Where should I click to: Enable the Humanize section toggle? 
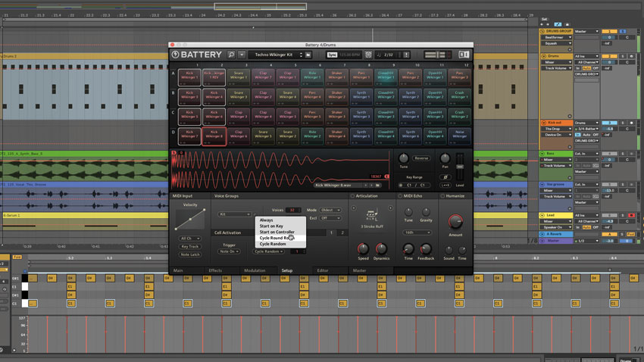coord(442,196)
